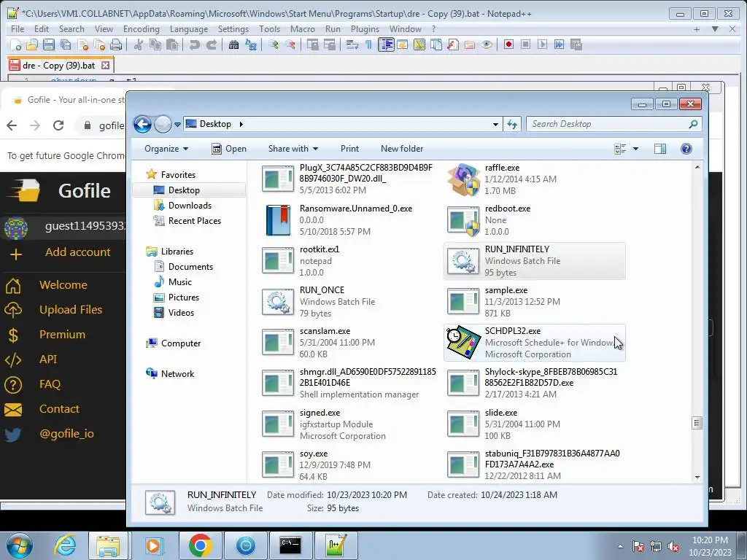Click Premium in Gofile sidebar
This screenshot has height=560, width=747.
(62, 334)
